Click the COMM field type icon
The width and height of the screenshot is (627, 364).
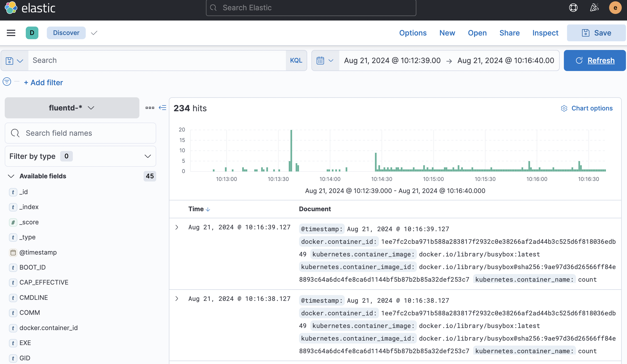tap(13, 313)
